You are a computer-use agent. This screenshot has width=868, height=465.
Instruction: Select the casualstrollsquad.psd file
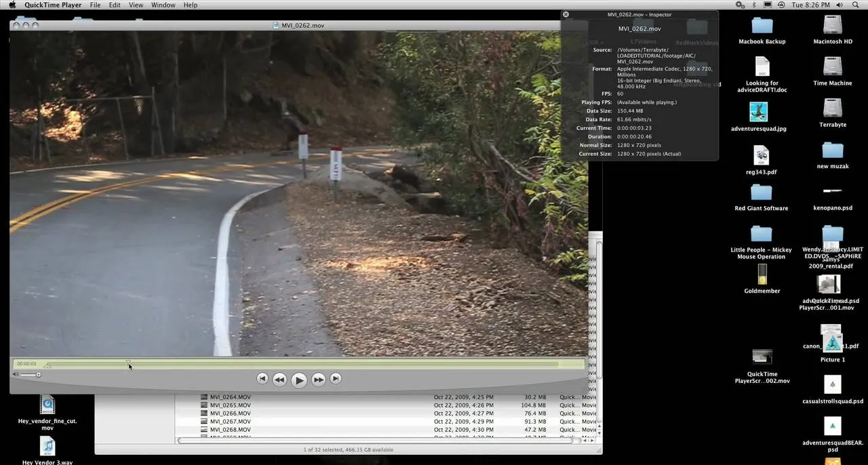pos(833,384)
